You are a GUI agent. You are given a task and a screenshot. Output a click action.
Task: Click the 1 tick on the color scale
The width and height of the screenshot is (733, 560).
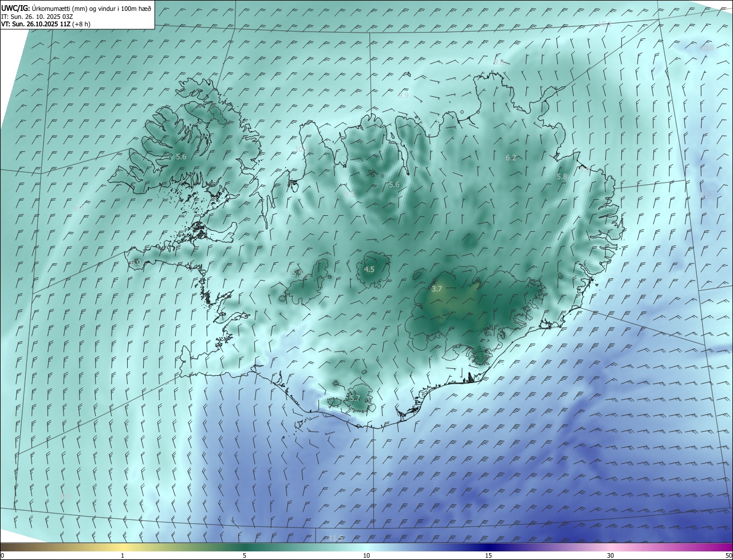123,555
